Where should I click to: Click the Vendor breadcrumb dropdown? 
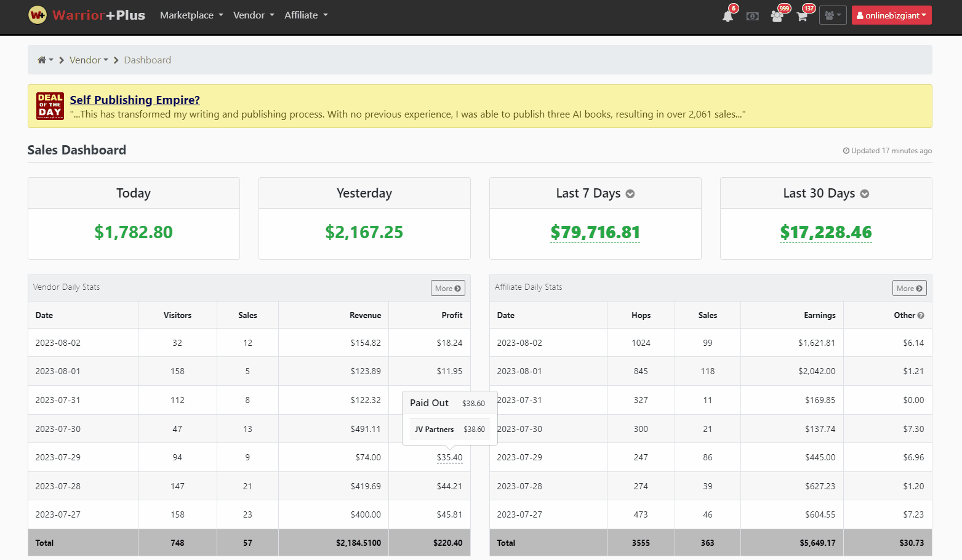tap(89, 60)
